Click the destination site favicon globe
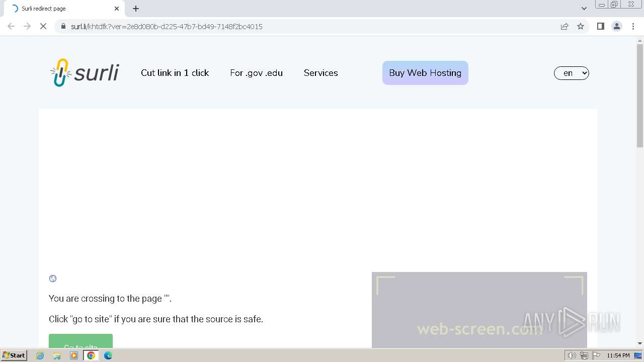 tap(53, 279)
